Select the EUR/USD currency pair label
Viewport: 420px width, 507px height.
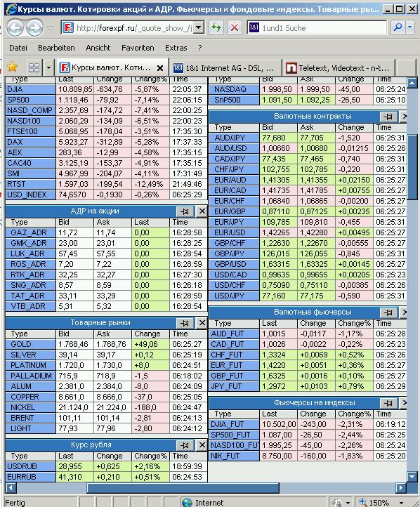(234, 233)
